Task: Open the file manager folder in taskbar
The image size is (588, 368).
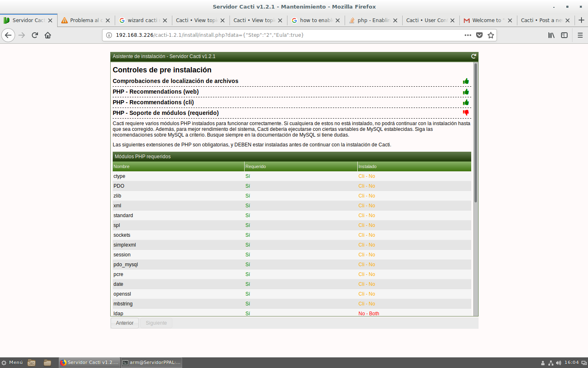Action: 47,363
